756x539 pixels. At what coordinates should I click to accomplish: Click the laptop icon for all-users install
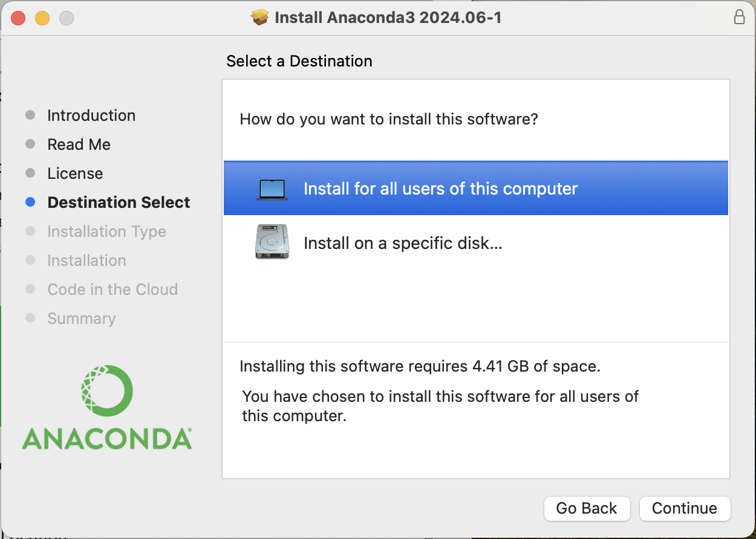[272, 189]
